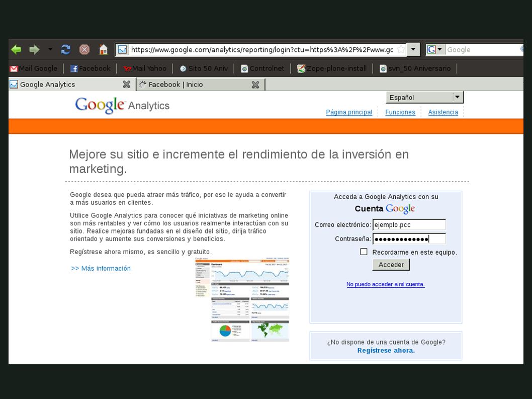
Task: Open the Mail Yahoo bookmark
Action: point(145,68)
